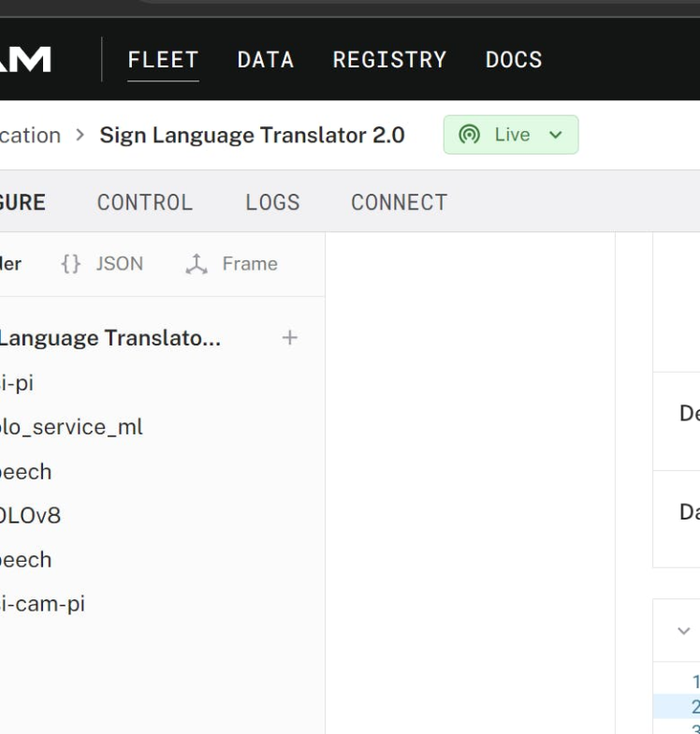Expand the collapsed panel chevron
The image size is (700, 734).
click(683, 630)
